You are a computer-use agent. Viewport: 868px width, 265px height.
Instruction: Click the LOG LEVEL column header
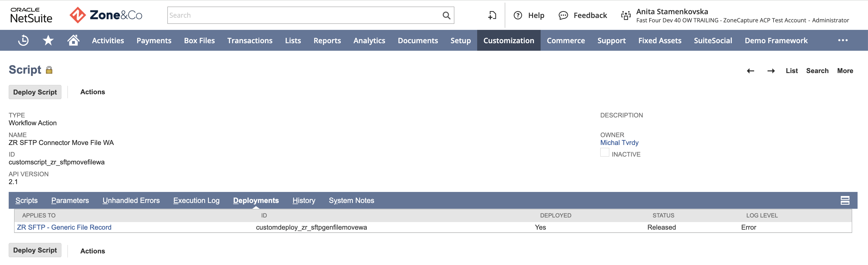click(x=762, y=215)
